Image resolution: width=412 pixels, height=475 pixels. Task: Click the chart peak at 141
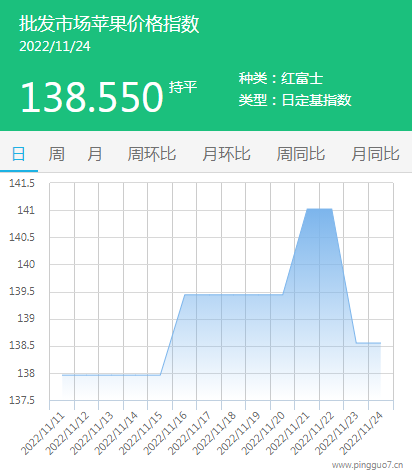[x=319, y=209]
